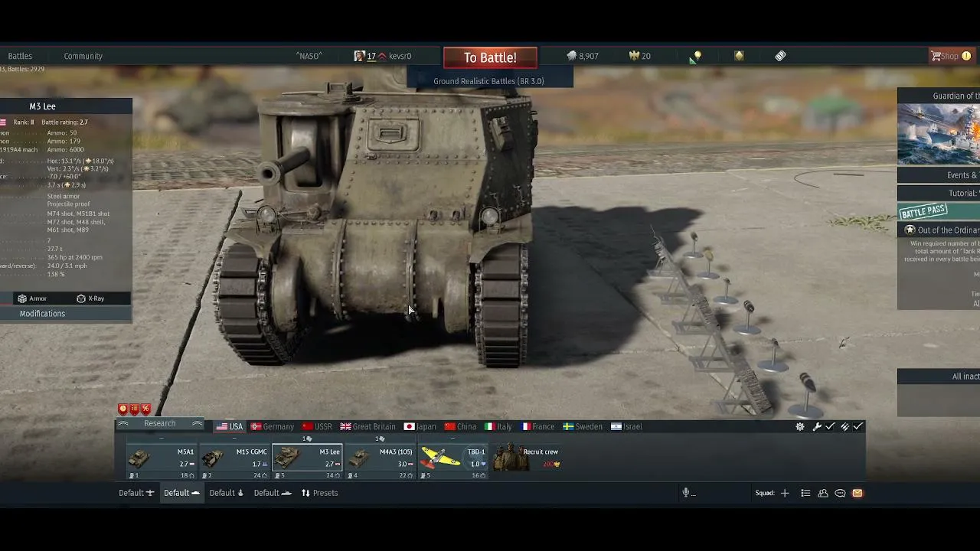The height and width of the screenshot is (551, 980).
Task: Open the Guardian event ship banner
Action: tap(939, 134)
